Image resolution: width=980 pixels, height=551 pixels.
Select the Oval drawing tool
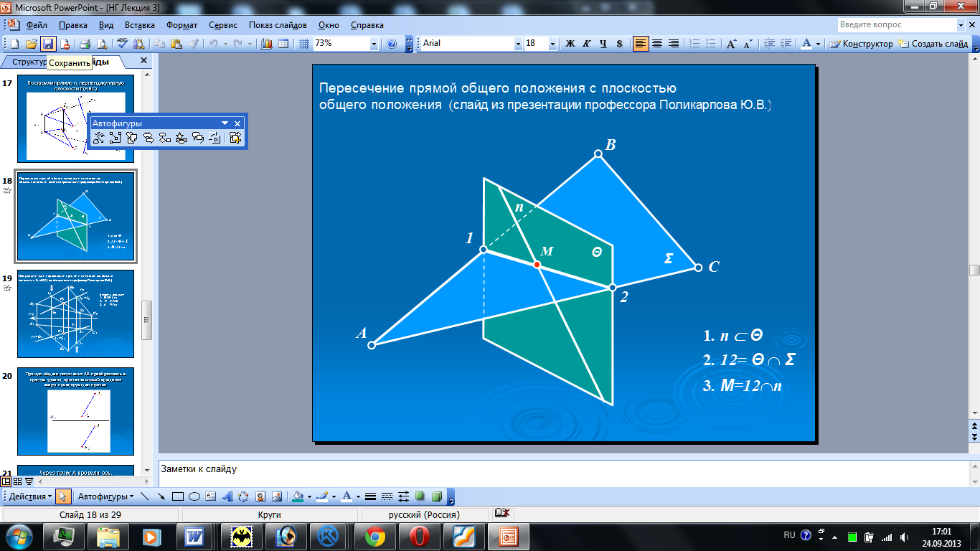194,496
